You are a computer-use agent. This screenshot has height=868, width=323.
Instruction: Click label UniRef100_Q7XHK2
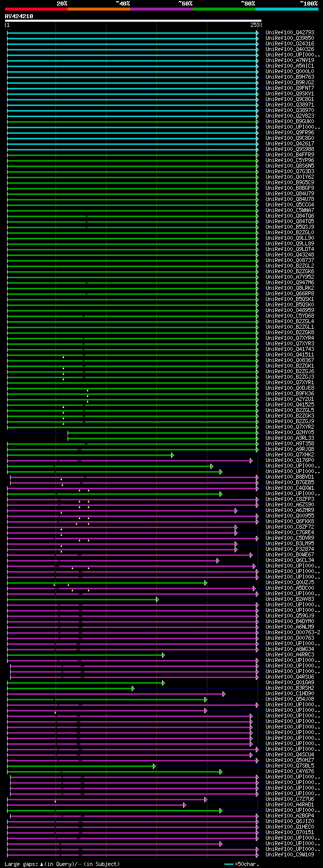[x=290, y=454]
